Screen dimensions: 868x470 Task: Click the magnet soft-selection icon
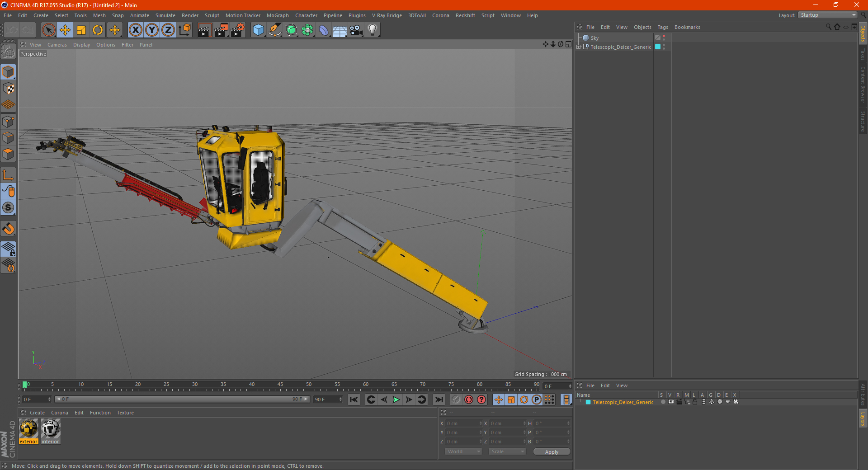pyautogui.click(x=8, y=229)
